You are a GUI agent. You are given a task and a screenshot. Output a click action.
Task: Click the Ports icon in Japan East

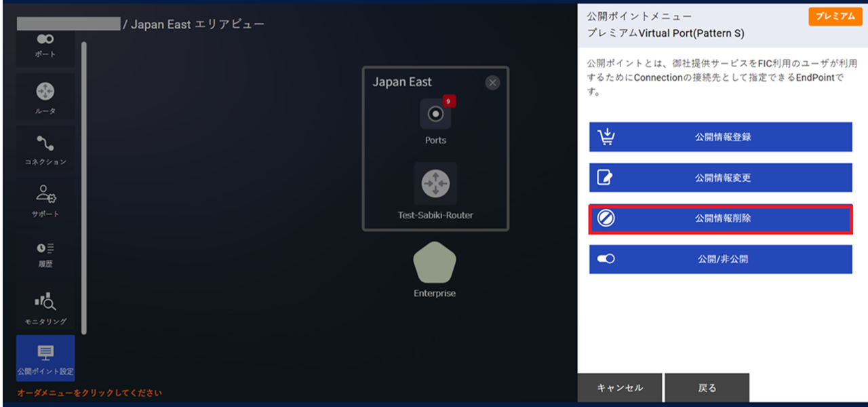[x=435, y=115]
